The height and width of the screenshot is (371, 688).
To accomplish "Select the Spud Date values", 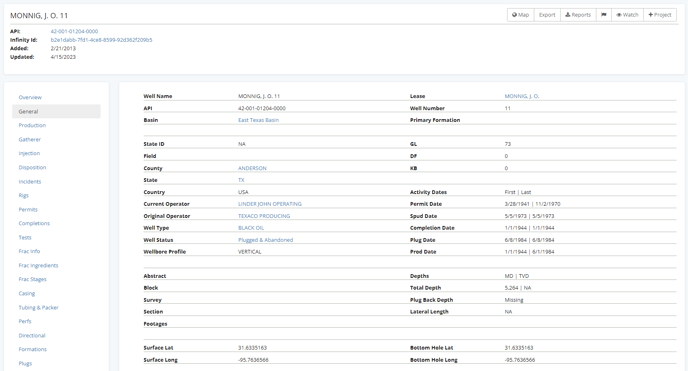I will 529,216.
